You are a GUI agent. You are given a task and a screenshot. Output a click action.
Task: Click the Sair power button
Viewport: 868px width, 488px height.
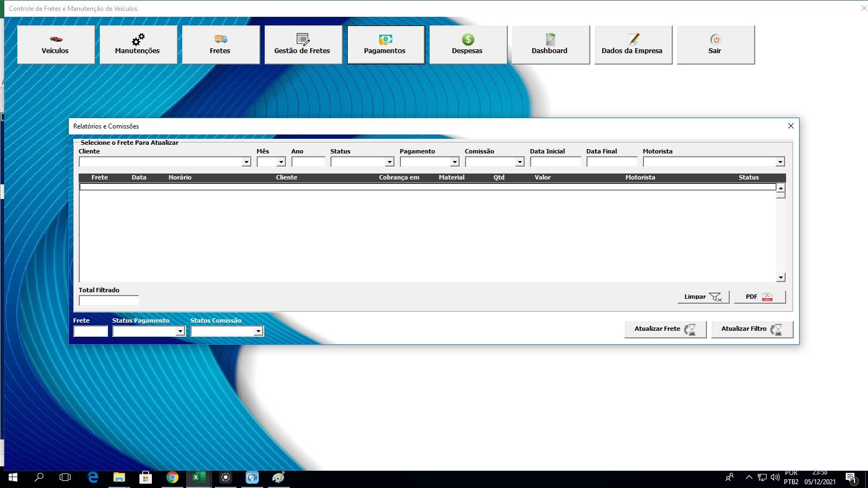(x=715, y=45)
